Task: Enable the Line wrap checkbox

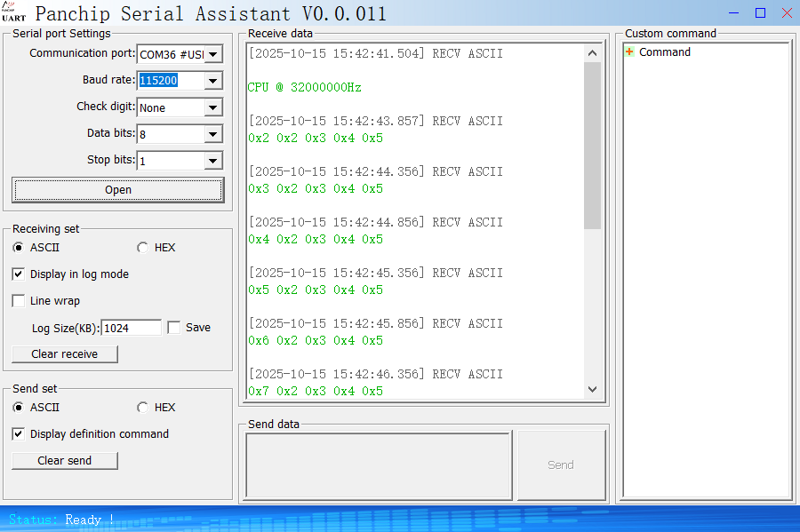Action: click(19, 301)
